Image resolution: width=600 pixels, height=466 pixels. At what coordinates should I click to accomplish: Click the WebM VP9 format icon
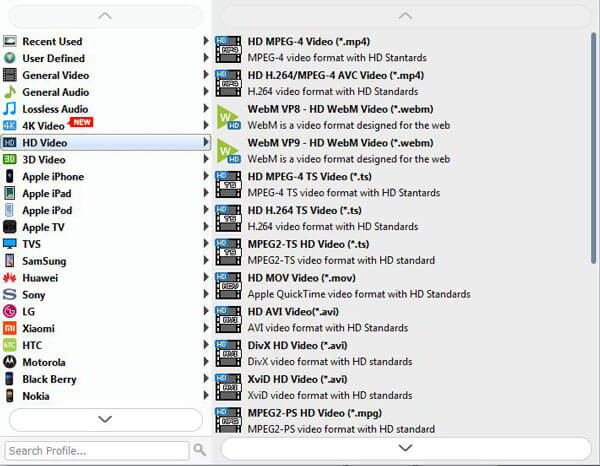(x=228, y=151)
